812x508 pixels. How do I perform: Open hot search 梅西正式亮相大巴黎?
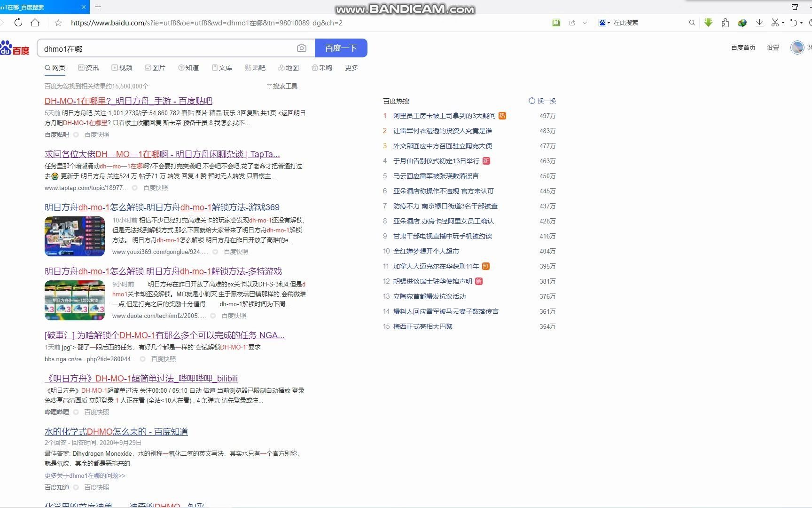click(423, 326)
